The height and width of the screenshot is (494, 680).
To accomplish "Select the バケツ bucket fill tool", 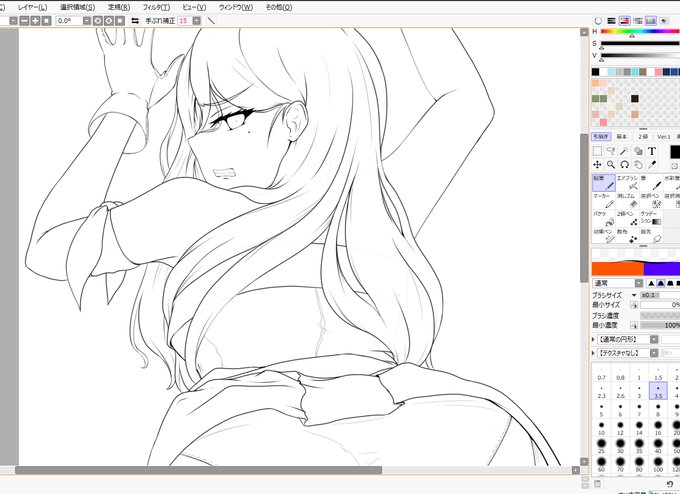I will (604, 218).
